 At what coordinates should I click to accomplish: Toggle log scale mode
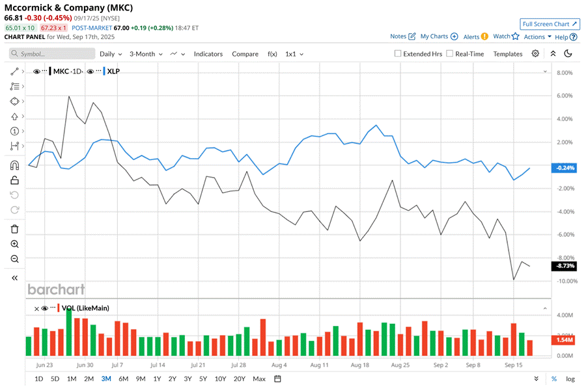click(570, 379)
